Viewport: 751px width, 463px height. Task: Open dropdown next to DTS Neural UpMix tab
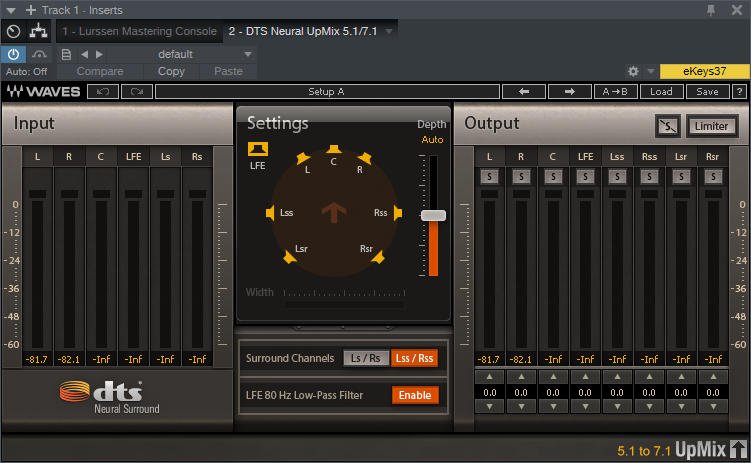tap(389, 32)
